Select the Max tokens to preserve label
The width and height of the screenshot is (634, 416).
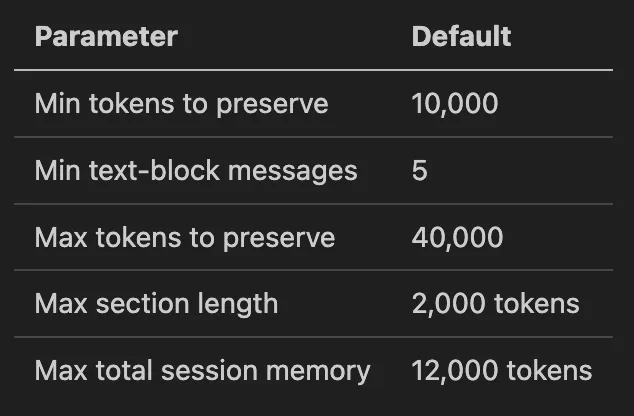[x=184, y=237]
